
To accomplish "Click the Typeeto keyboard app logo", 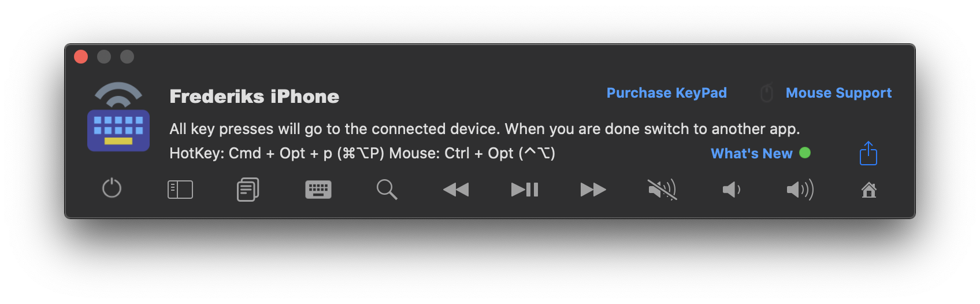I will point(118,117).
